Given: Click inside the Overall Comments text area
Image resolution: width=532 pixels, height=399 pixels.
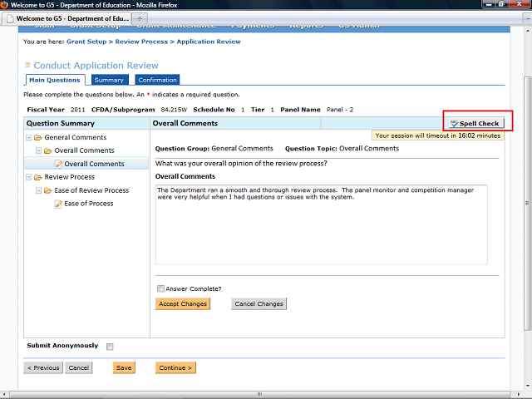Looking at the screenshot, I should [322, 224].
